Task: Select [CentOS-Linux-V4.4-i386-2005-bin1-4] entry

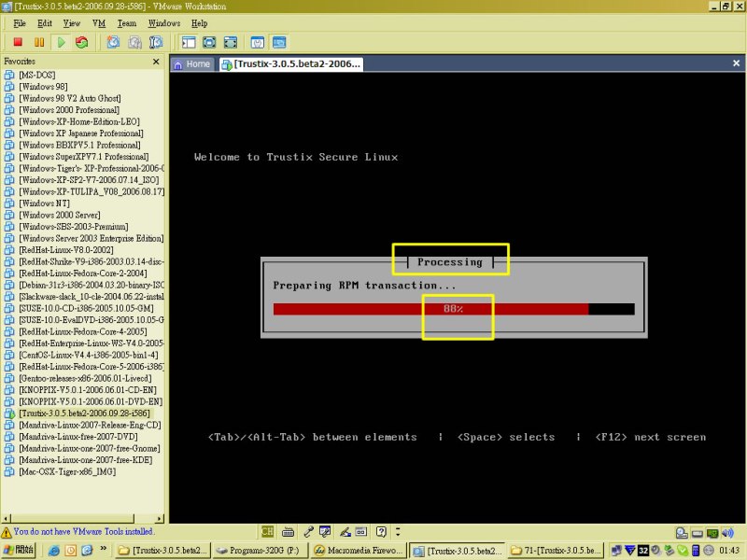Action: 88,355
